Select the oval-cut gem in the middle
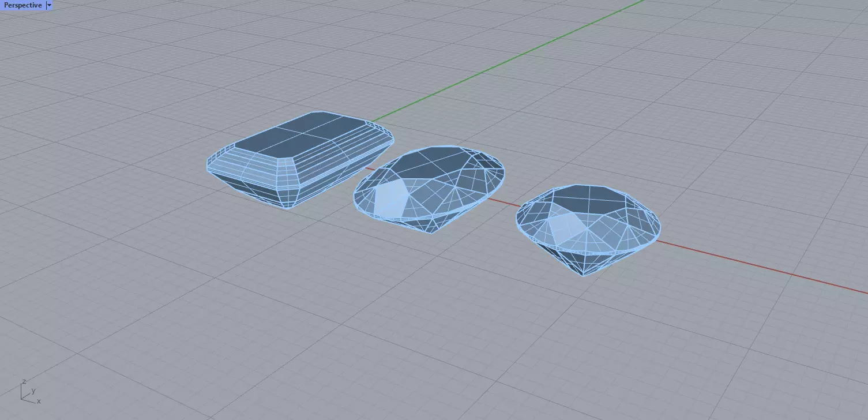The width and height of the screenshot is (868, 420). pos(429,190)
